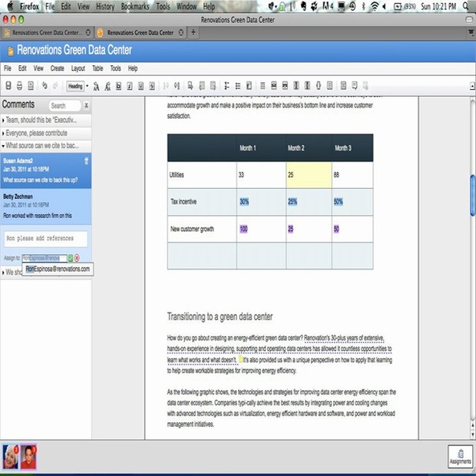This screenshot has height=476, width=476.
Task: Click the '50%' Tax incentive cell
Action: point(352,202)
